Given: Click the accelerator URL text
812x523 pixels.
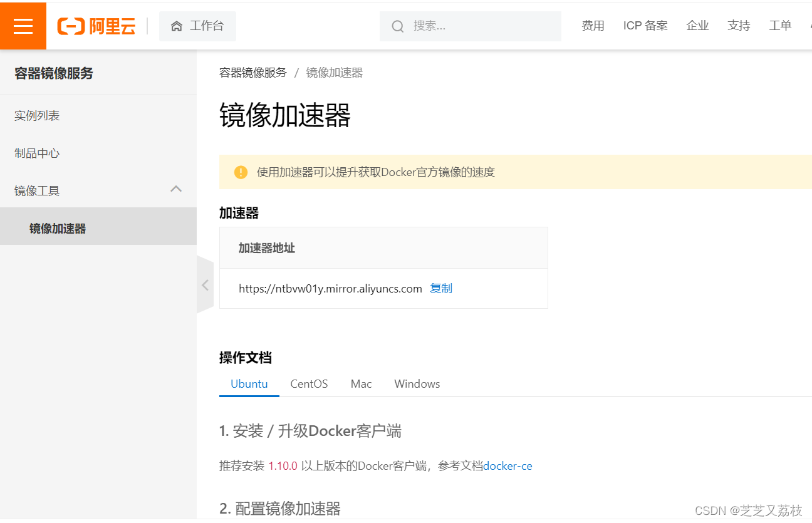Looking at the screenshot, I should [330, 289].
